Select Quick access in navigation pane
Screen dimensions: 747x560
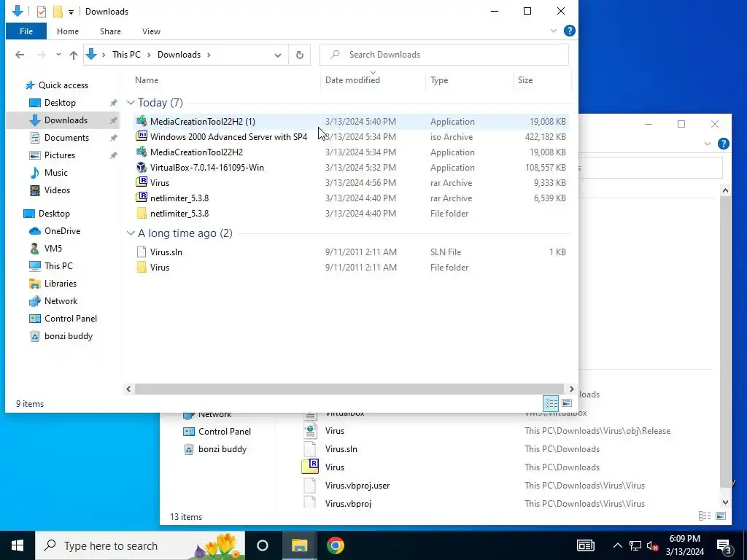(x=63, y=85)
